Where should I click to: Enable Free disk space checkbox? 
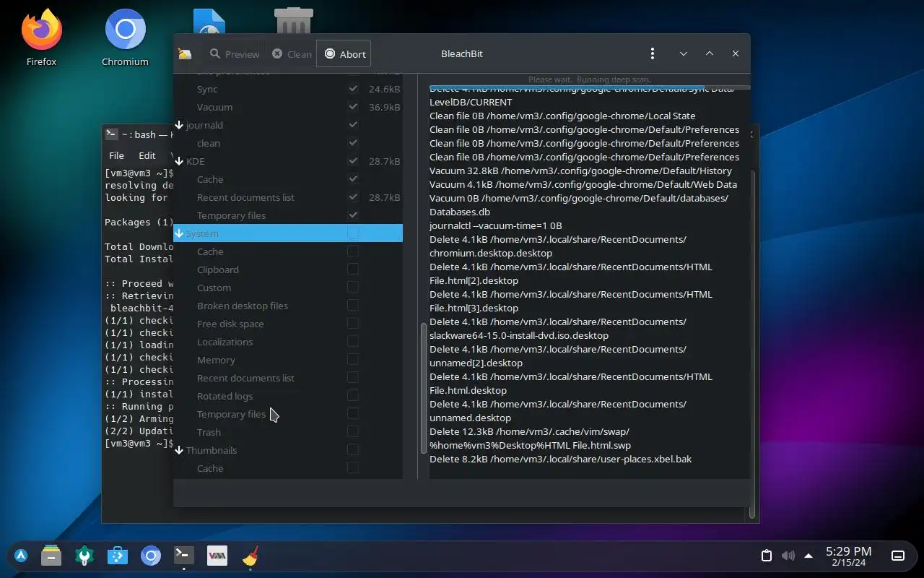(353, 323)
